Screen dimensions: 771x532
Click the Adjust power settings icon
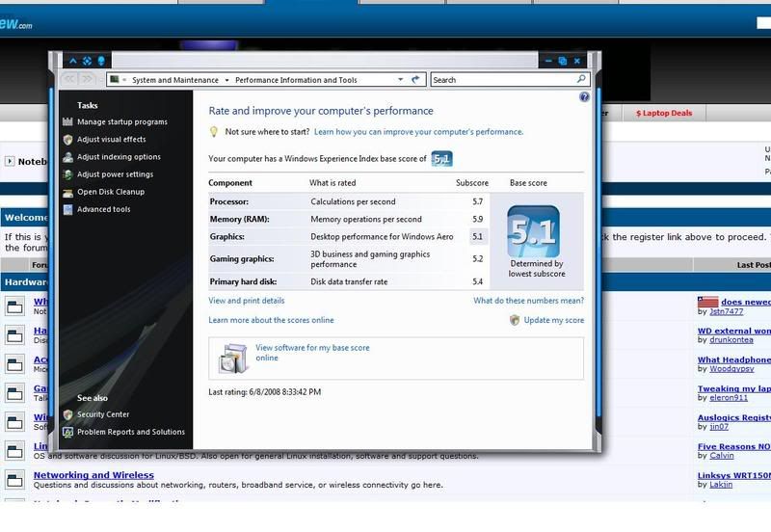(67, 174)
